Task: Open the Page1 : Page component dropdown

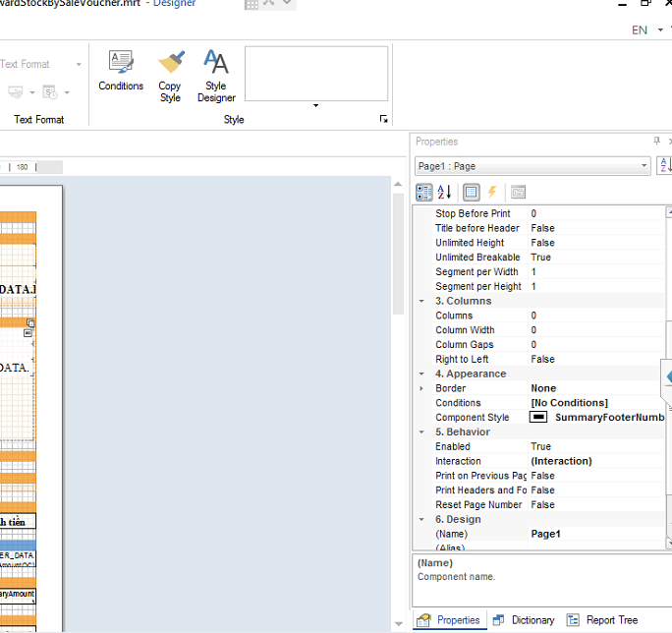Action: [x=644, y=166]
